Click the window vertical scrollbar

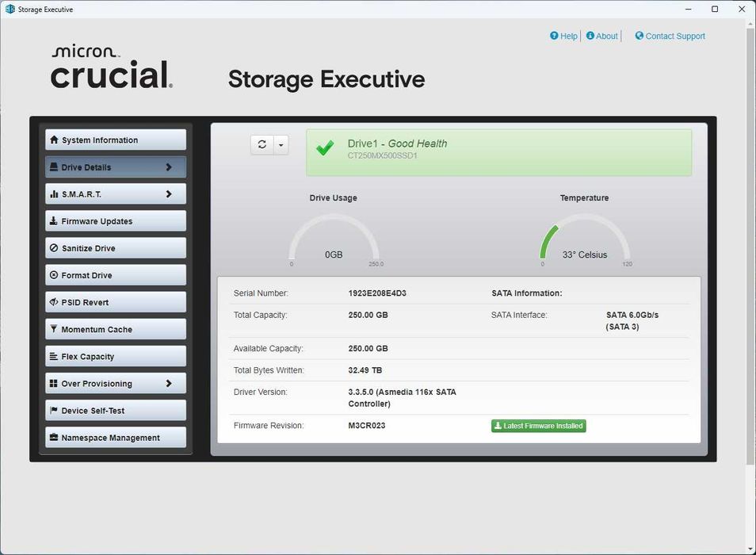[750, 246]
